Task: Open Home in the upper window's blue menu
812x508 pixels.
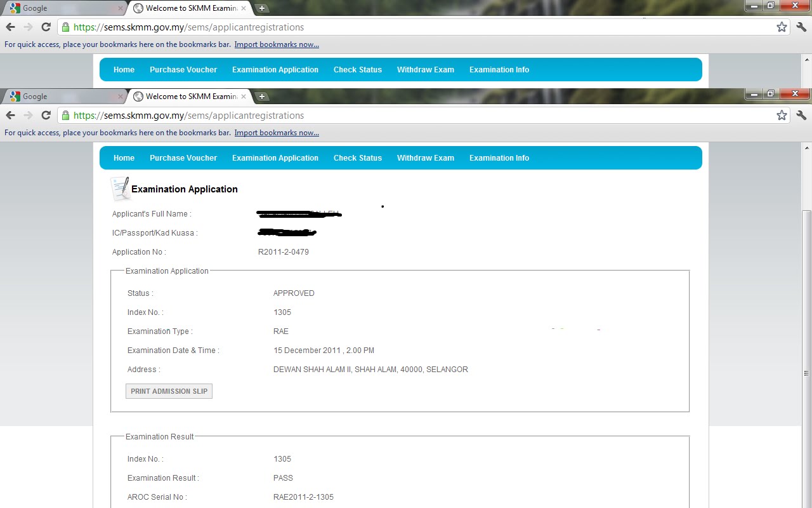Action: pos(124,70)
